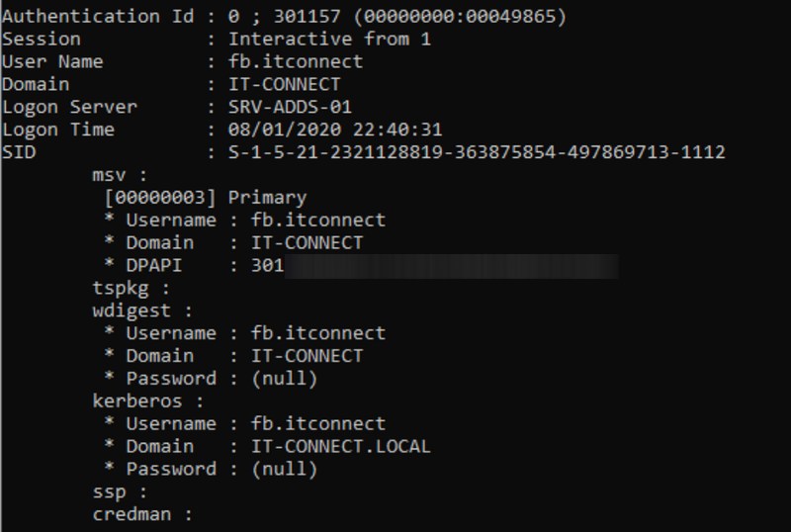Select the kerberos domain IT-CONNECT.LOCAL
791x532 pixels.
341,447
